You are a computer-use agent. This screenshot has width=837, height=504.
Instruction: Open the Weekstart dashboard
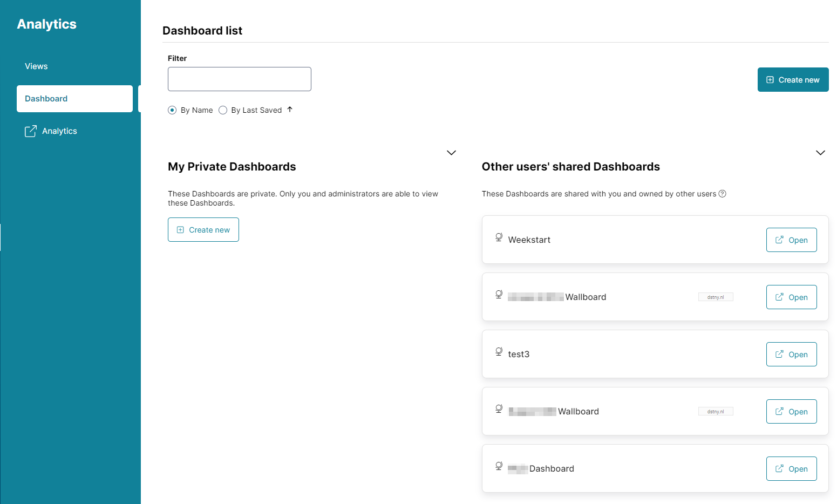click(791, 240)
